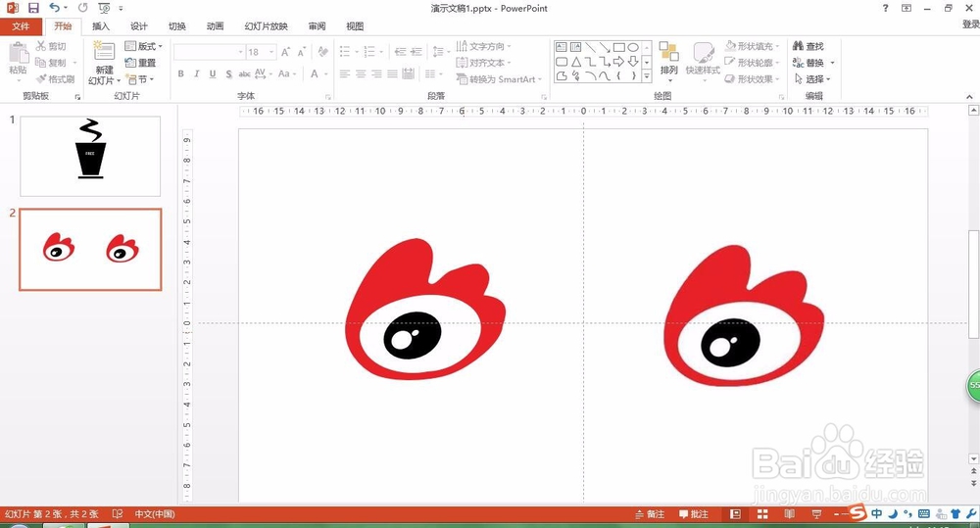Click the sign-in link at top right
Screen dimensions: 980x528
coord(970,24)
